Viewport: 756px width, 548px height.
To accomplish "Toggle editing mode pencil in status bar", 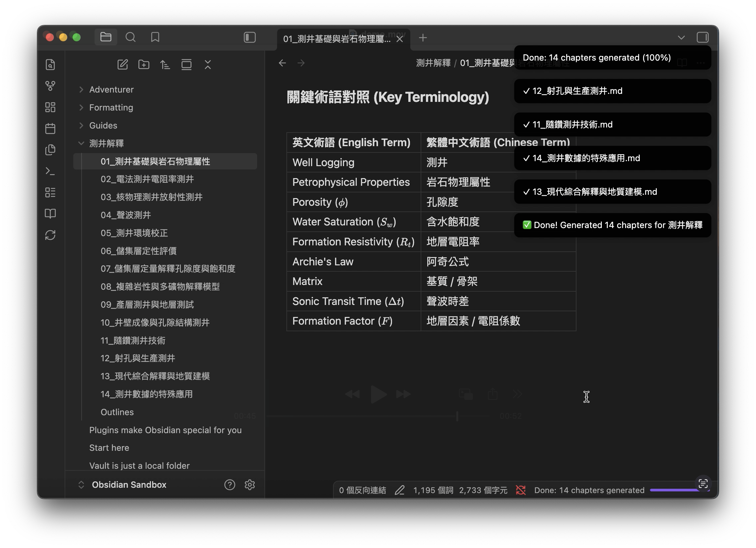I will point(400,490).
